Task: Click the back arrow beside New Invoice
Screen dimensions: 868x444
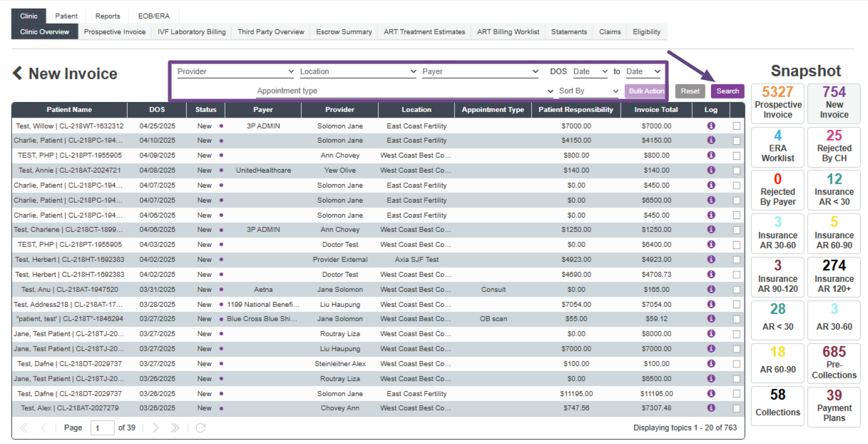Action: (18, 74)
